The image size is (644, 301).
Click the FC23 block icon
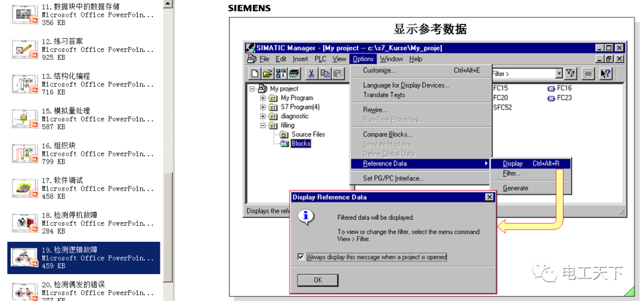pos(551,99)
